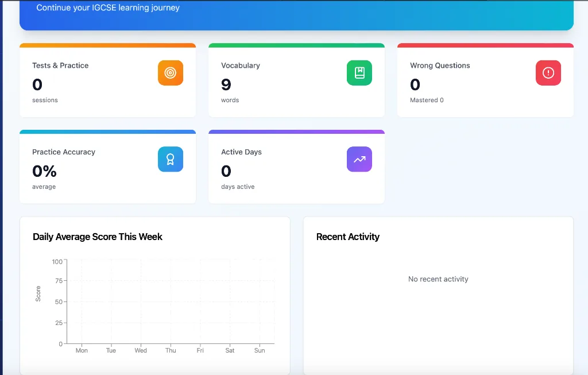
Task: Click the 'No recent activity' message
Action: [438, 279]
